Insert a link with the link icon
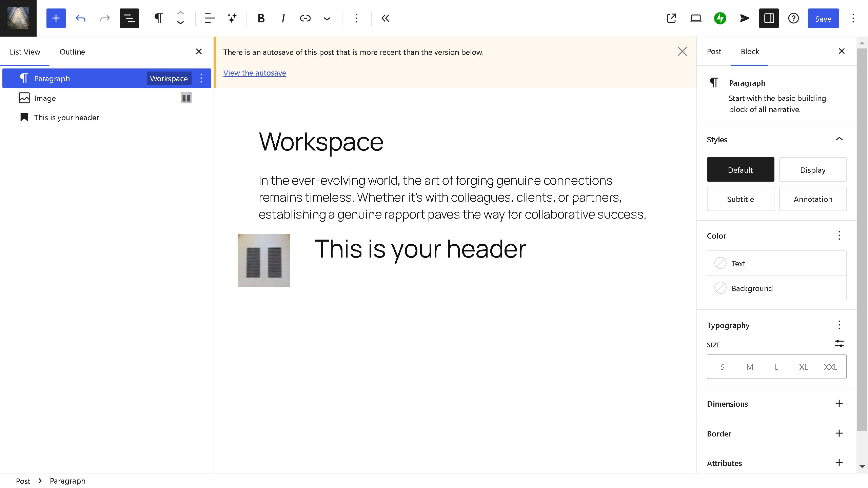The image size is (868, 488). pyautogui.click(x=305, y=18)
